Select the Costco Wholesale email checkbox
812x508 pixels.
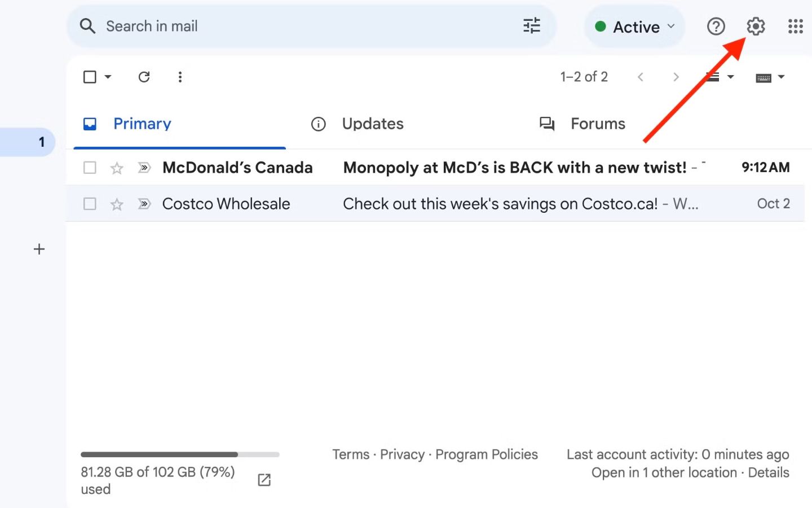90,204
